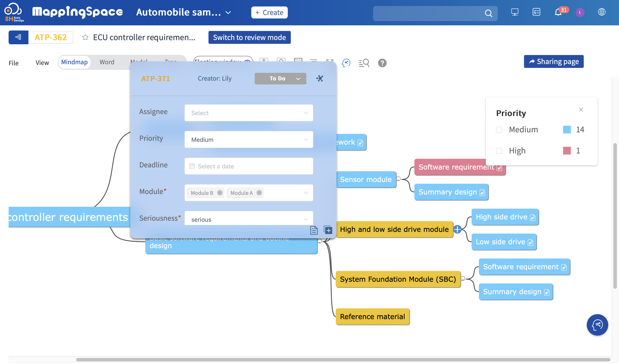
Task: Click the outline search icon in toolbar
Action: pos(364,63)
